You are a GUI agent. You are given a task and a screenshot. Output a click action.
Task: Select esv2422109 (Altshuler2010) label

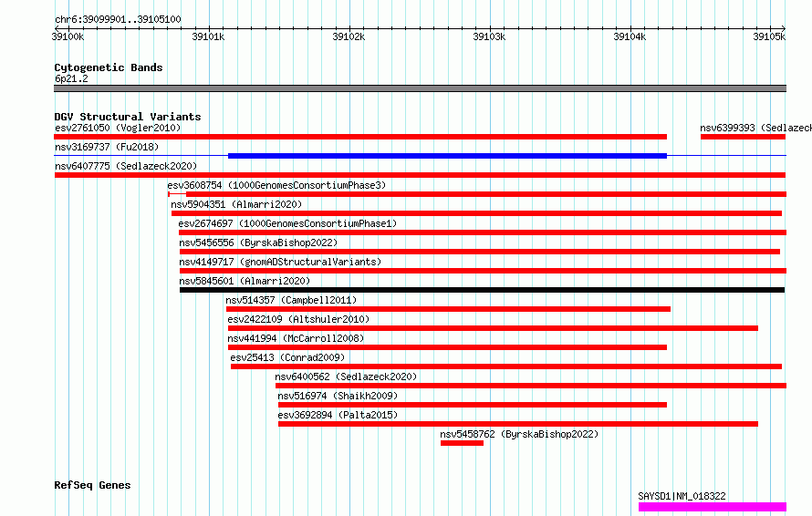click(298, 319)
